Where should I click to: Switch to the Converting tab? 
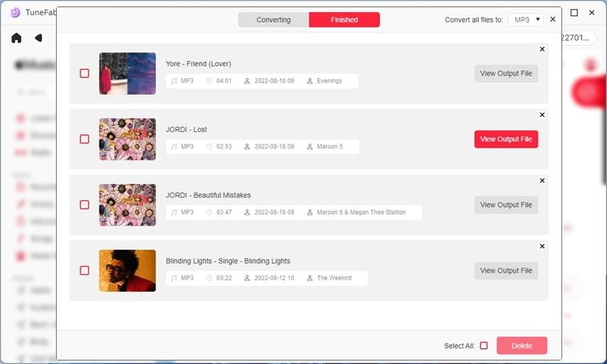click(273, 20)
